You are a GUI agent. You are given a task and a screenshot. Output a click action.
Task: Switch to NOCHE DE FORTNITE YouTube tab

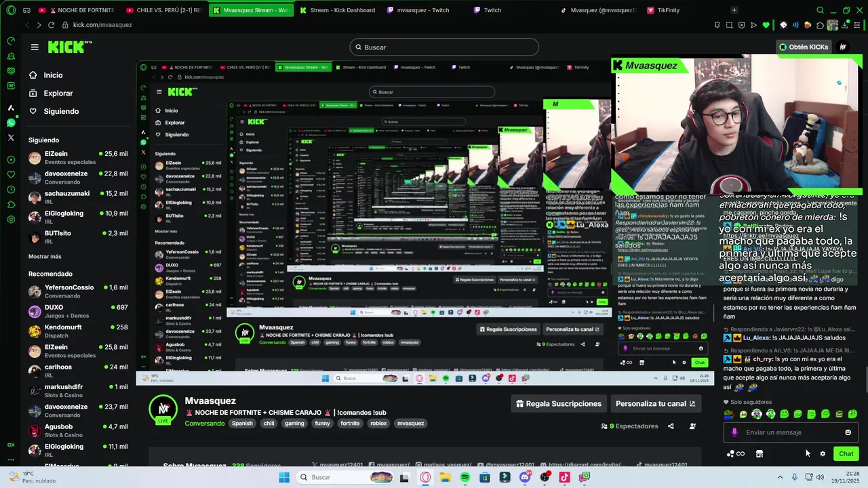(77, 10)
